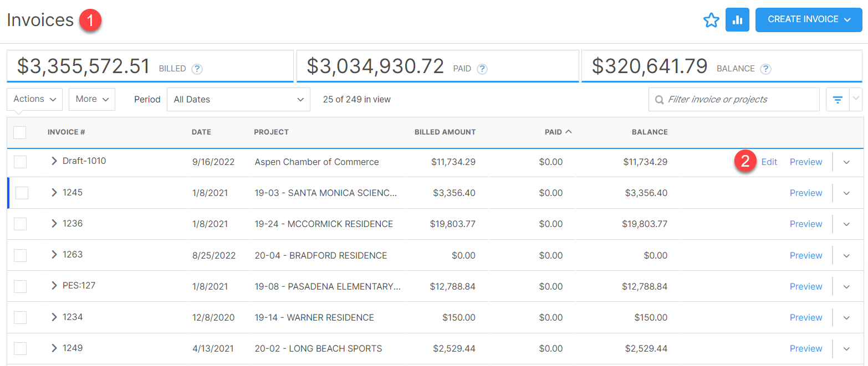Click the help icon next to PAID

click(482, 69)
